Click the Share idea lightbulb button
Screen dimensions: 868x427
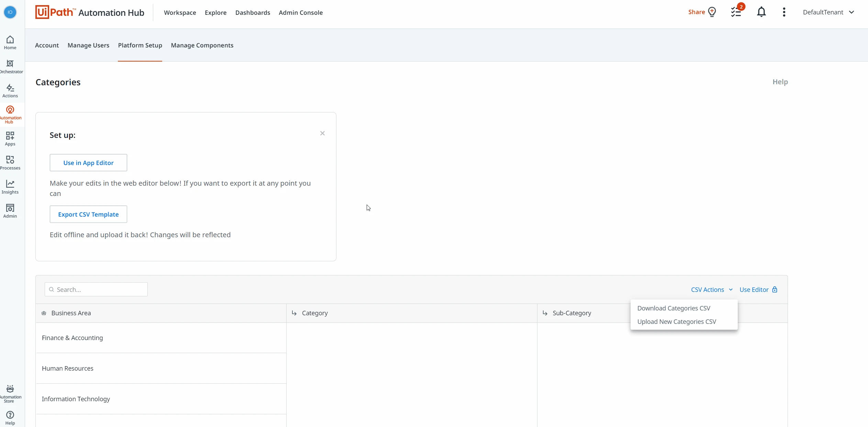point(702,12)
